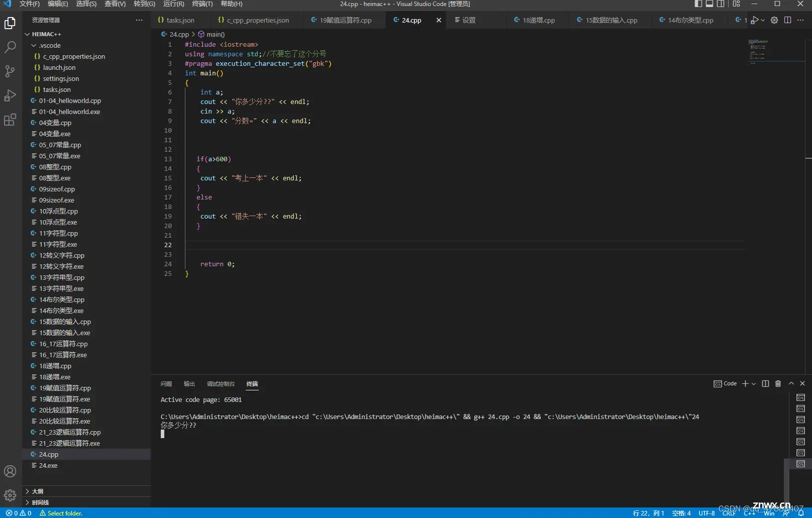Click the 'Code' terminal name label

[725, 383]
